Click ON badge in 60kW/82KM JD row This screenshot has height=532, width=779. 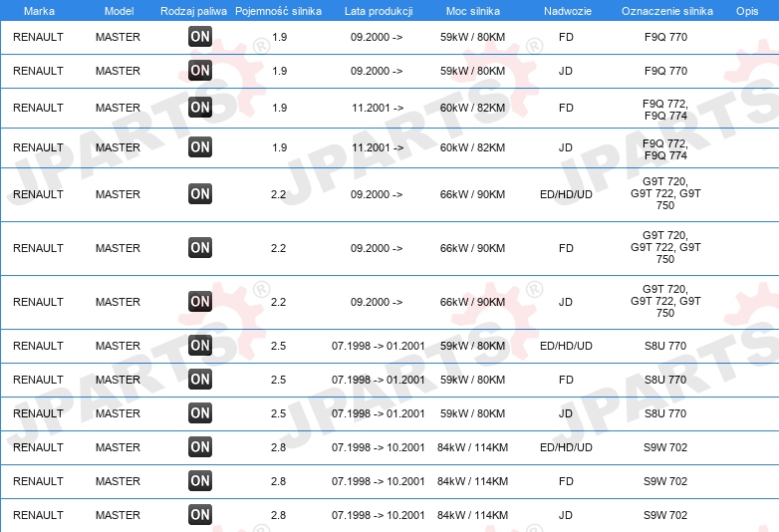coord(200,147)
